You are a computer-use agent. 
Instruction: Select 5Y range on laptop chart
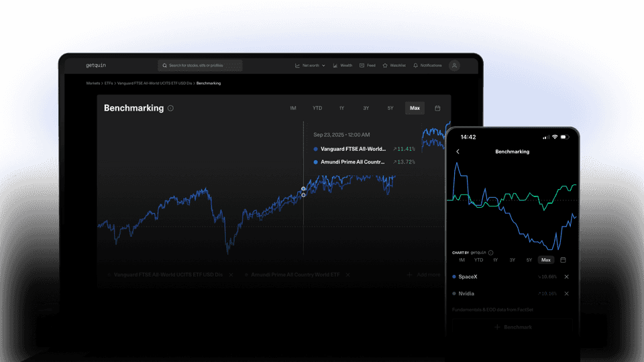[390, 109]
